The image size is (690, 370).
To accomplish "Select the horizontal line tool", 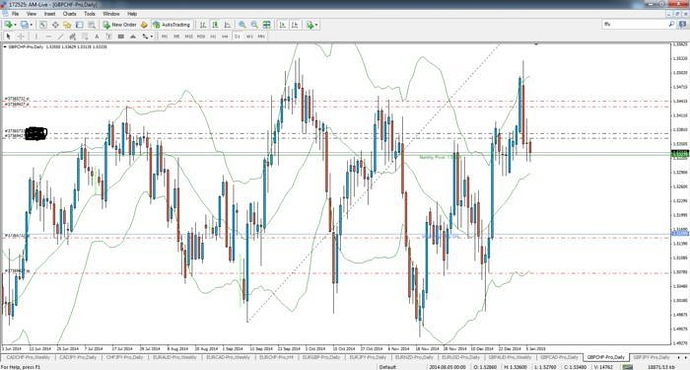I will 48,37.
